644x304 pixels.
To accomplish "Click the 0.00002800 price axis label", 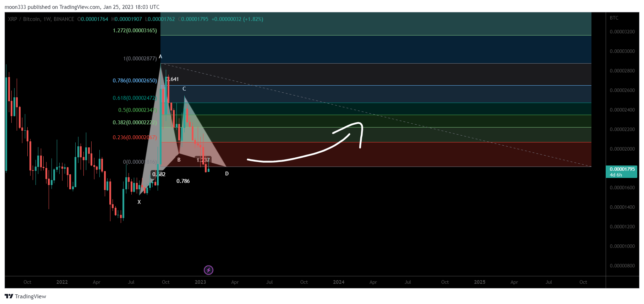I will [622, 71].
